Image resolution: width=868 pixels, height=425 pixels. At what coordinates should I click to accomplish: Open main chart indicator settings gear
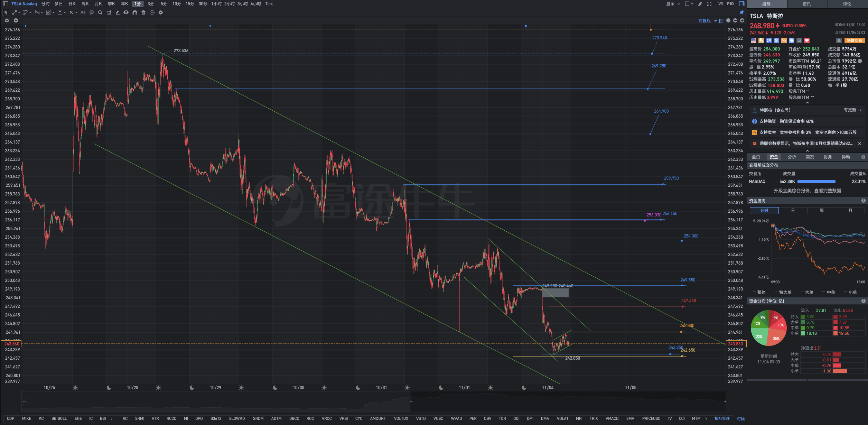click(x=7, y=20)
